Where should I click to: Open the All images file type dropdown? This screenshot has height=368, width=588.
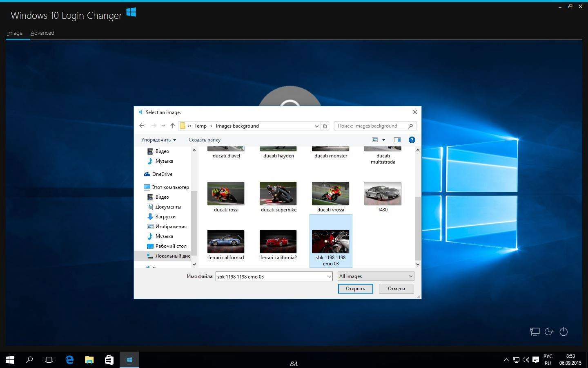pos(376,276)
